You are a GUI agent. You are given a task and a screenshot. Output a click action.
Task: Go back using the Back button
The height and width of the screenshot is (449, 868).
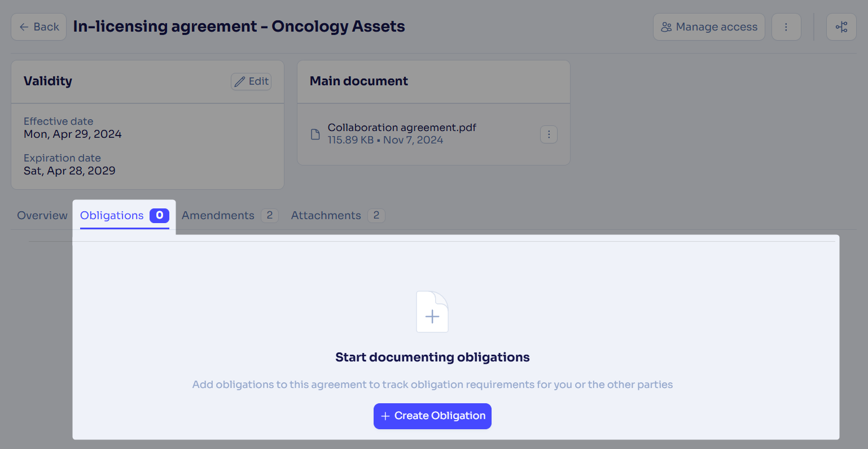click(x=39, y=27)
